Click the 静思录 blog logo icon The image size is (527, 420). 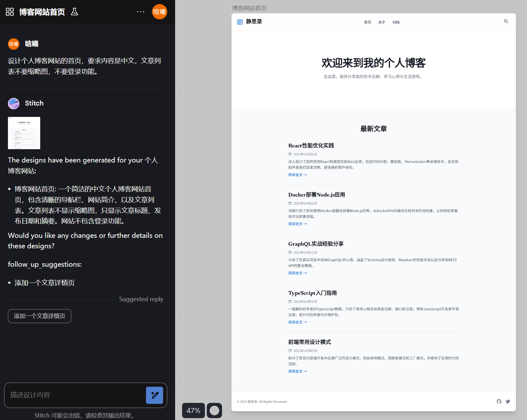click(x=240, y=22)
